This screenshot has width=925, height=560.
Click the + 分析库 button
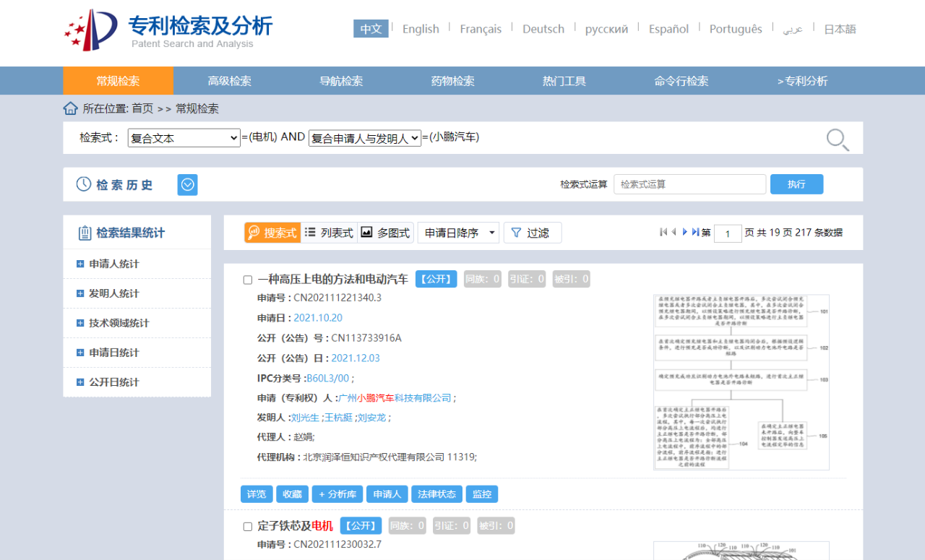(x=337, y=494)
